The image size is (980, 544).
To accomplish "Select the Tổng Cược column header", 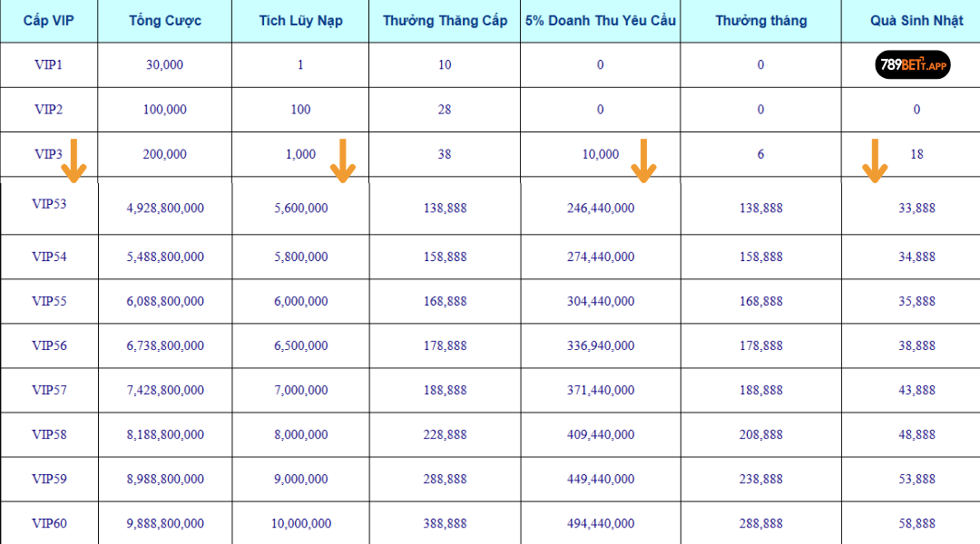I will [165, 21].
